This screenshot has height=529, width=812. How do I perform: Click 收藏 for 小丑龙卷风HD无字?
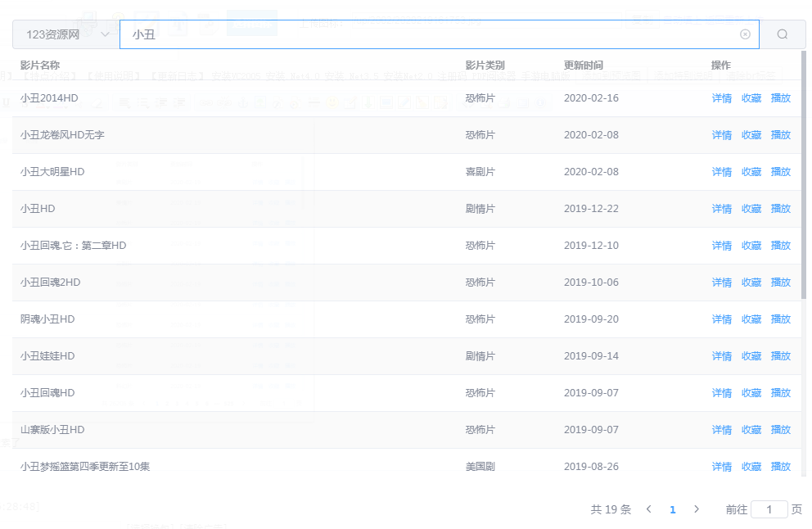(751, 135)
